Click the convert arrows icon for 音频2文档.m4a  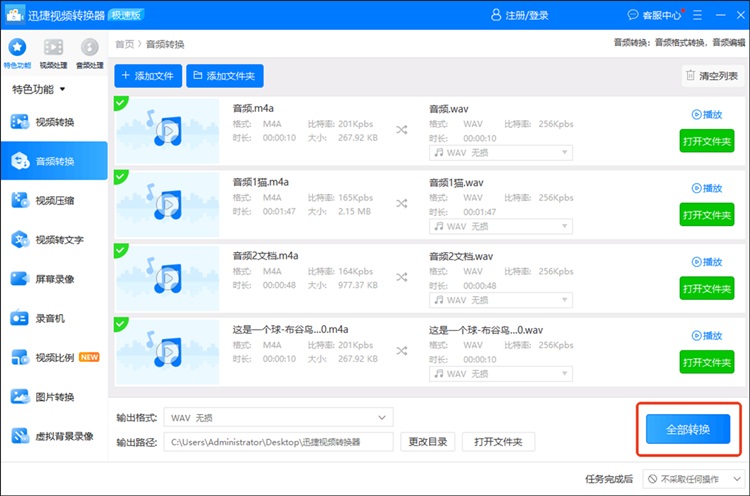tap(402, 277)
